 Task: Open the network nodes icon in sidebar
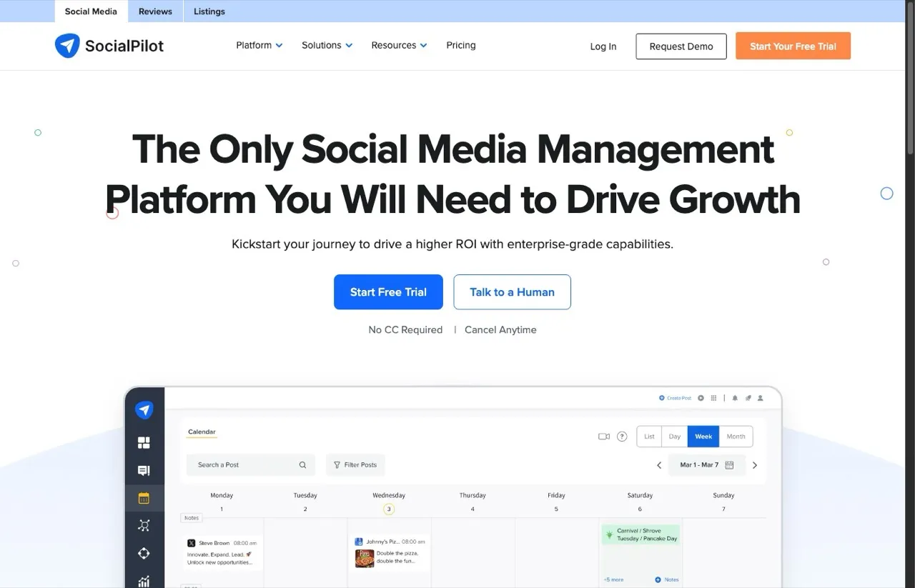(x=144, y=526)
